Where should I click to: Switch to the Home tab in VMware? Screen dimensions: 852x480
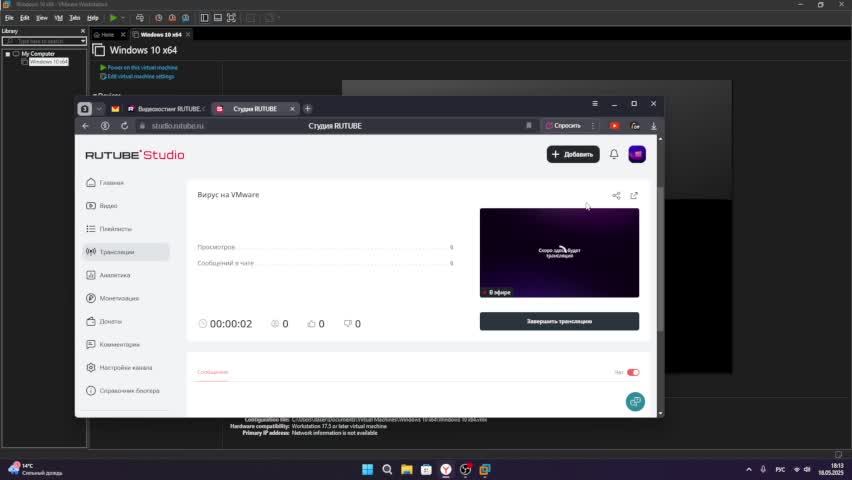[104, 34]
